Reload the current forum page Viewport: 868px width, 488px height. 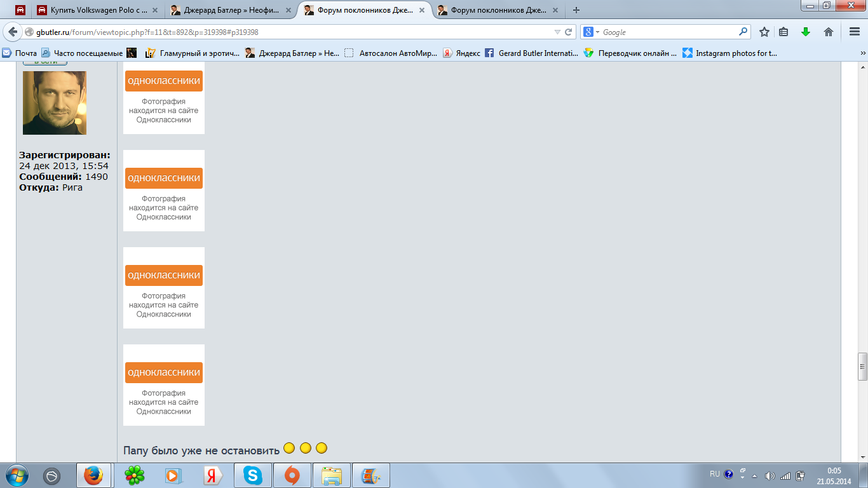tap(569, 32)
